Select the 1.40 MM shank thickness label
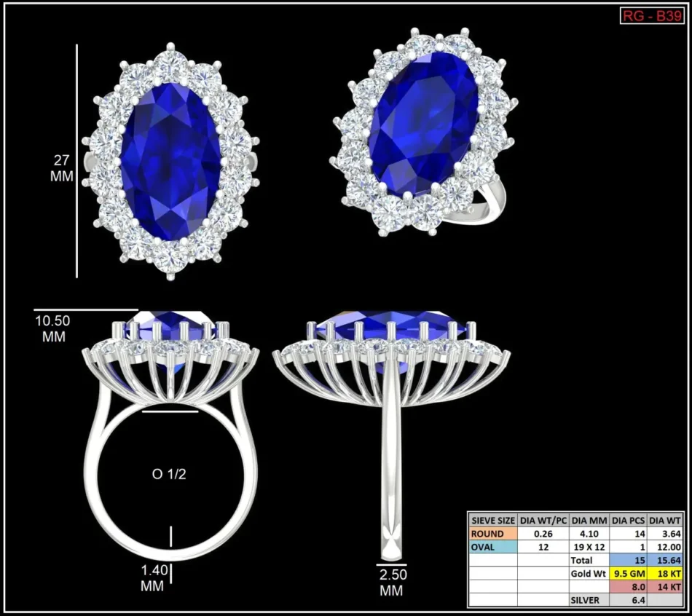 pos(154,578)
